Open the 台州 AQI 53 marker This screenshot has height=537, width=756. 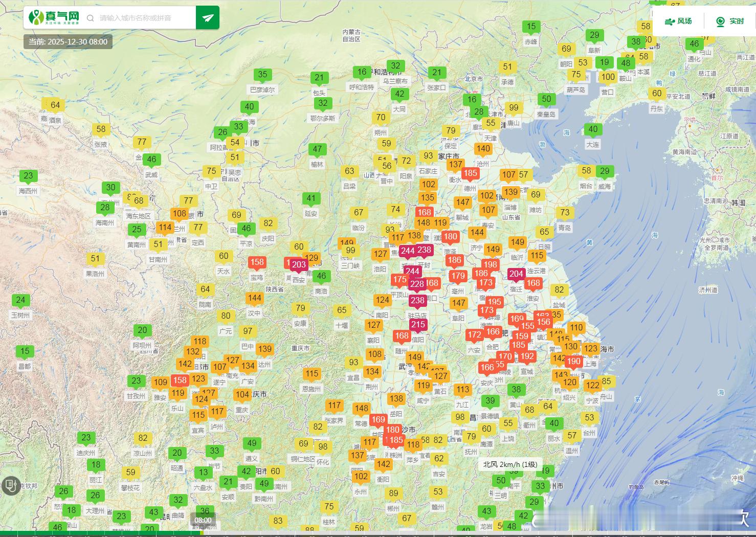[x=589, y=419]
